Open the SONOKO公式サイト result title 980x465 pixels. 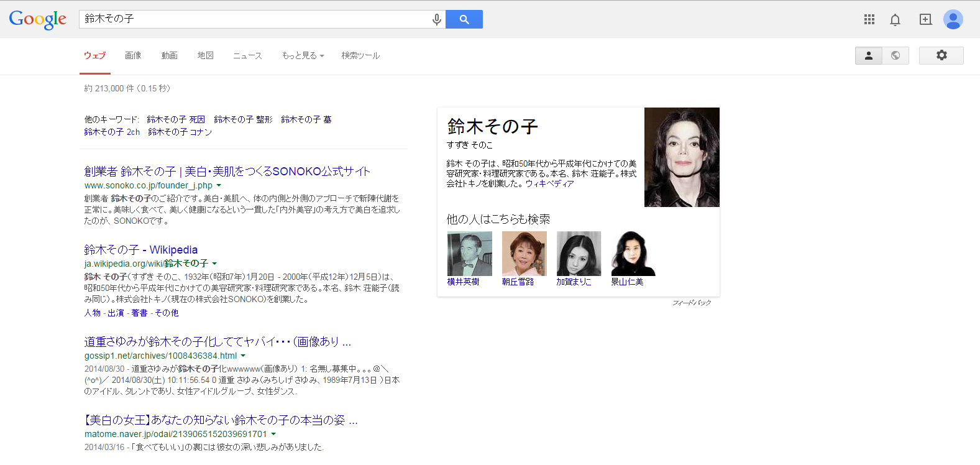tap(227, 172)
